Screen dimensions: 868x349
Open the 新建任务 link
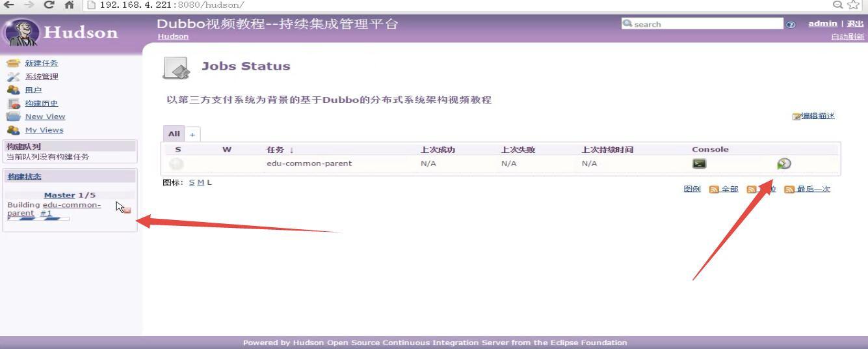(42, 63)
